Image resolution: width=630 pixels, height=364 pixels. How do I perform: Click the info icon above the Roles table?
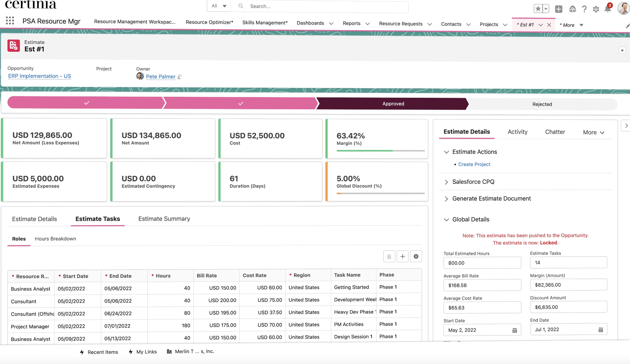point(416,256)
